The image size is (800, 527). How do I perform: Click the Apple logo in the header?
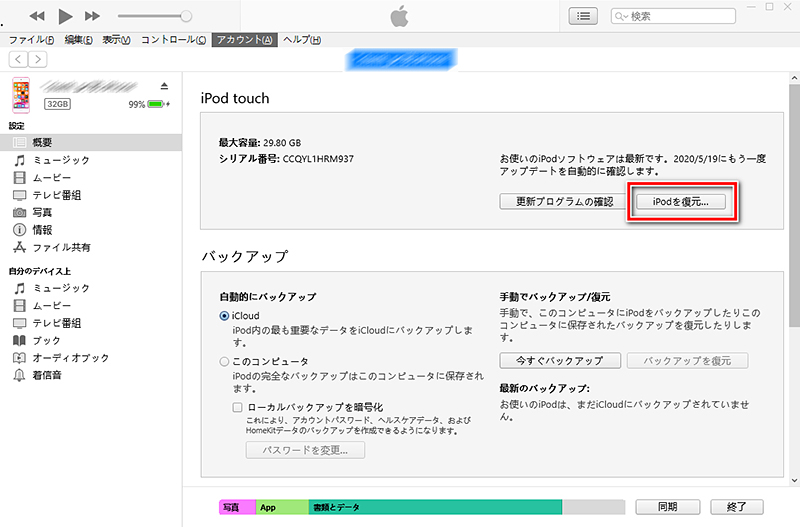399,16
